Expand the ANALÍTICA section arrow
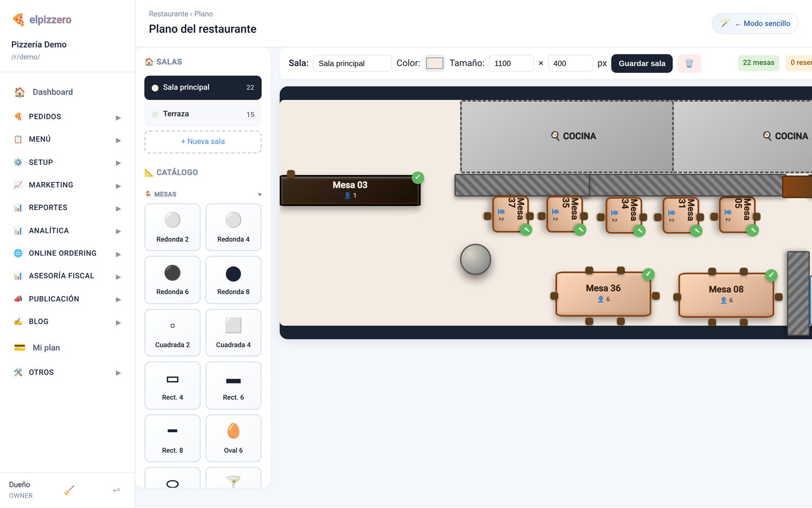The width and height of the screenshot is (812, 508). 118,231
